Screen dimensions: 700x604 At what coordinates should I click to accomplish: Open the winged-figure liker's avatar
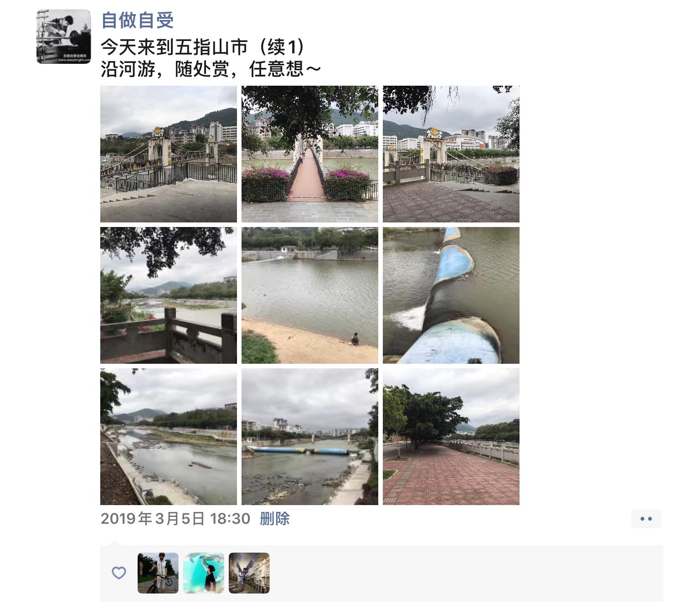[249, 573]
